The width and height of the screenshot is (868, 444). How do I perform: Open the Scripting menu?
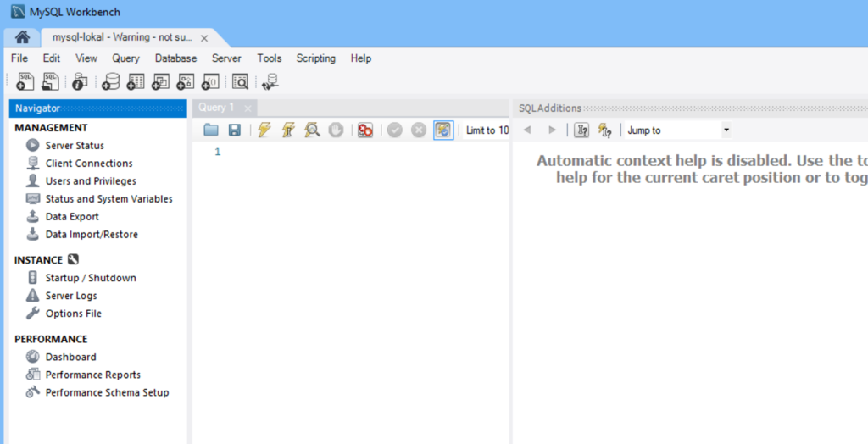tap(315, 58)
